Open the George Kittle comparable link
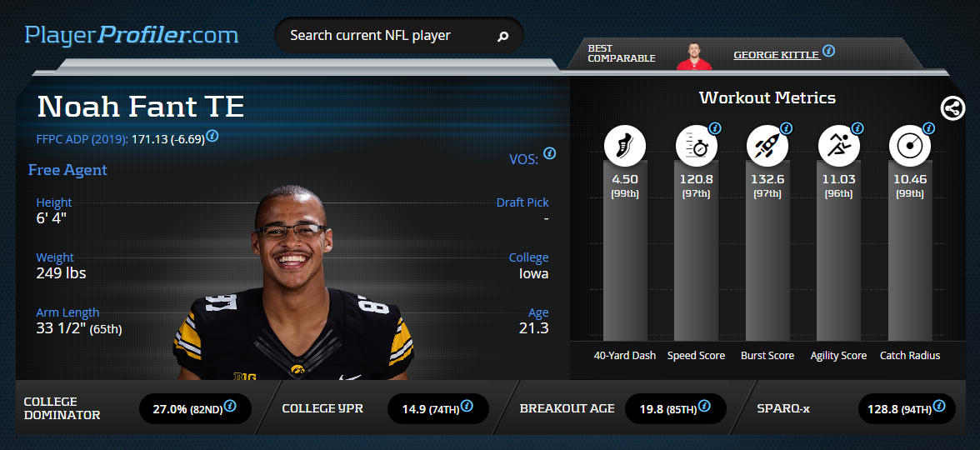This screenshot has height=450, width=980. 777,55
